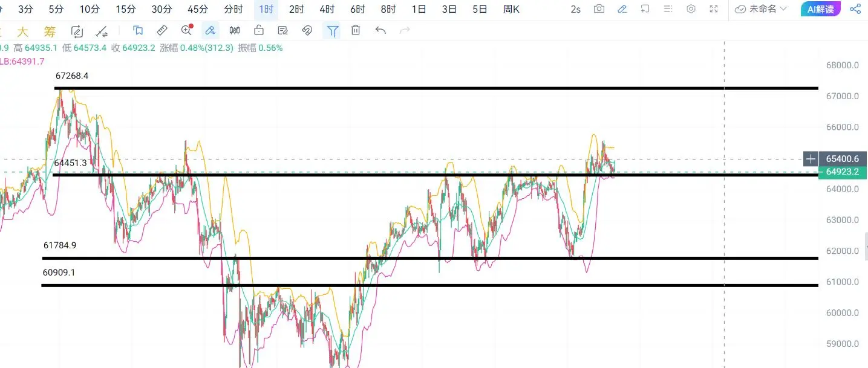
Task: Click the add-window rectangle icon
Action: pos(645,9)
